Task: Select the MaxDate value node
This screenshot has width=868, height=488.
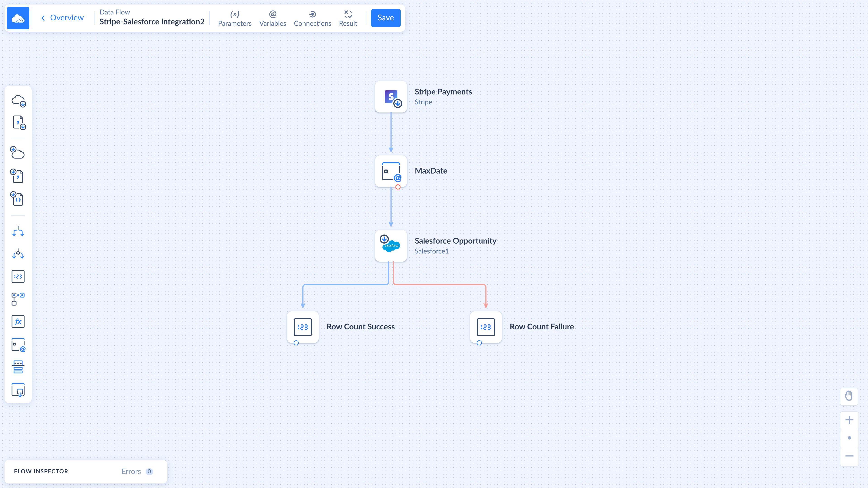Action: (391, 171)
